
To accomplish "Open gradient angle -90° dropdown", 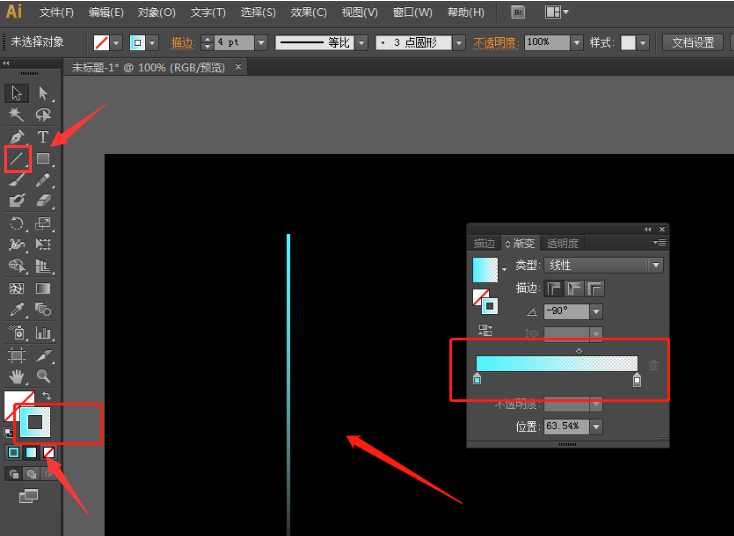I will [x=596, y=311].
